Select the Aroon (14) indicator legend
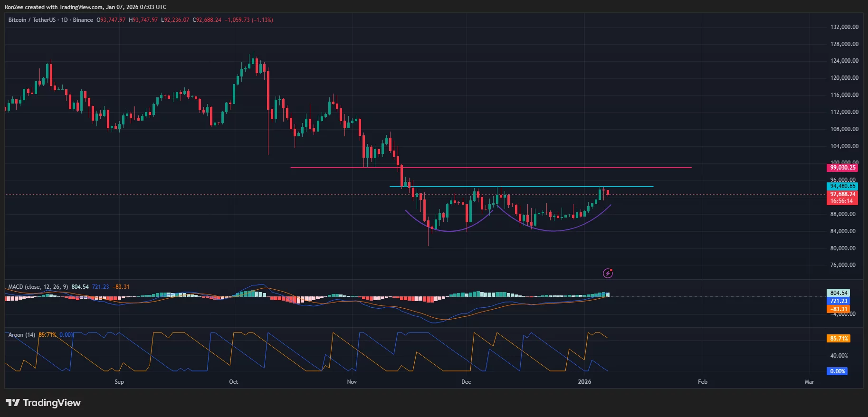The width and height of the screenshot is (868, 417). coord(22,335)
